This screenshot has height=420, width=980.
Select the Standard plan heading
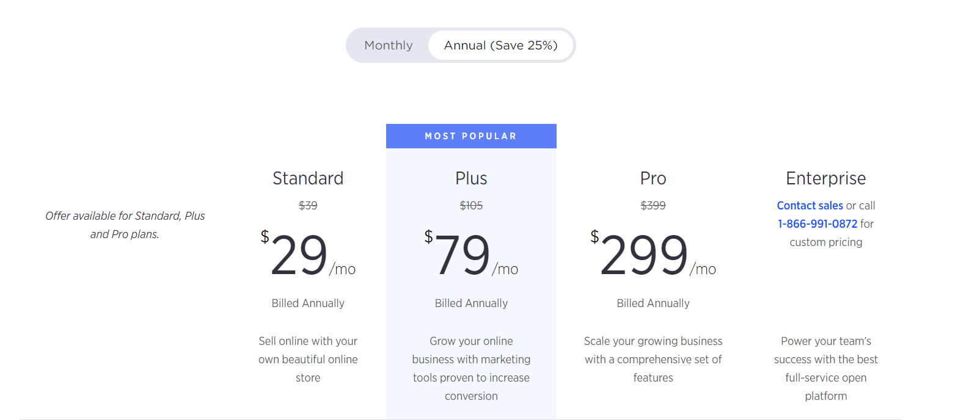pyautogui.click(x=308, y=178)
